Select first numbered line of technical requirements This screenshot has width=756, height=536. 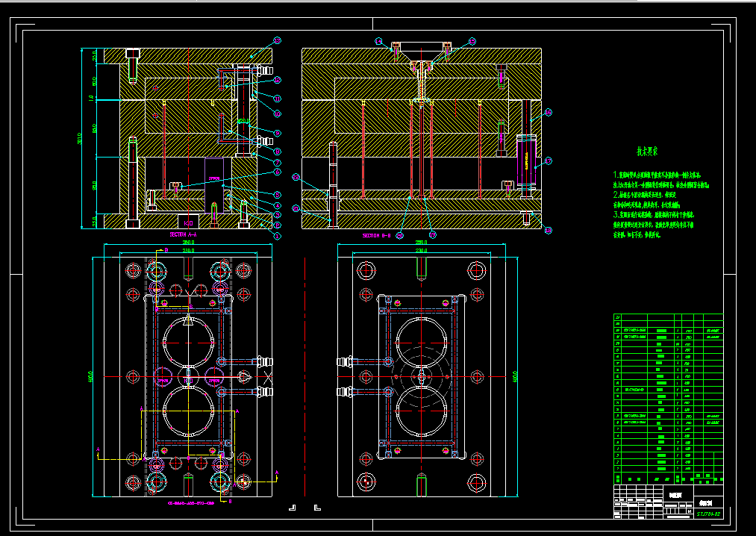(x=657, y=175)
